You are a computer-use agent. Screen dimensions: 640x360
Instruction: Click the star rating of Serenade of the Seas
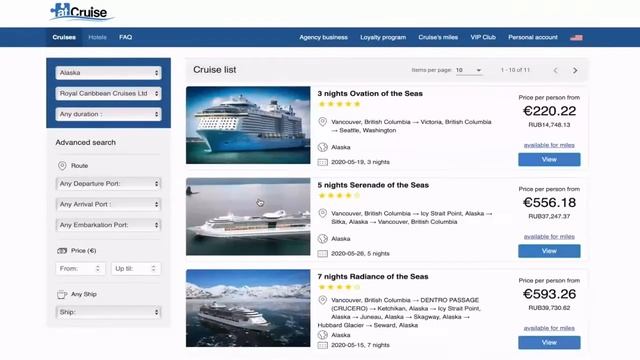point(340,196)
